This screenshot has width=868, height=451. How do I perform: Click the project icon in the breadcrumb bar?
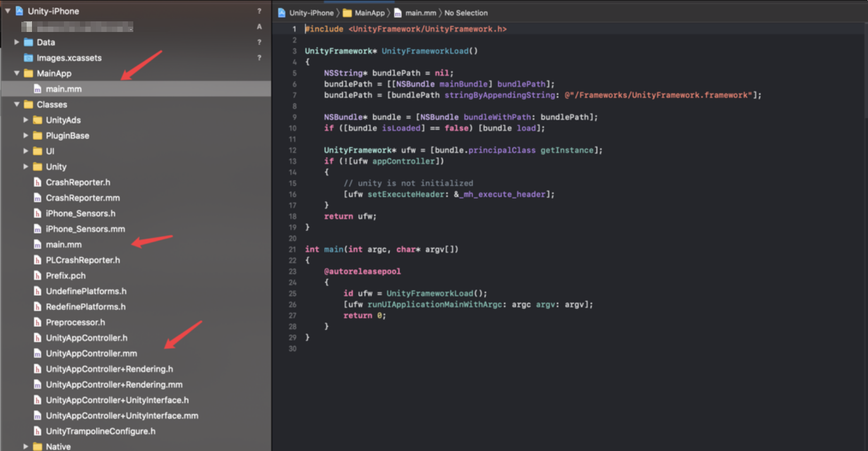[x=282, y=13]
